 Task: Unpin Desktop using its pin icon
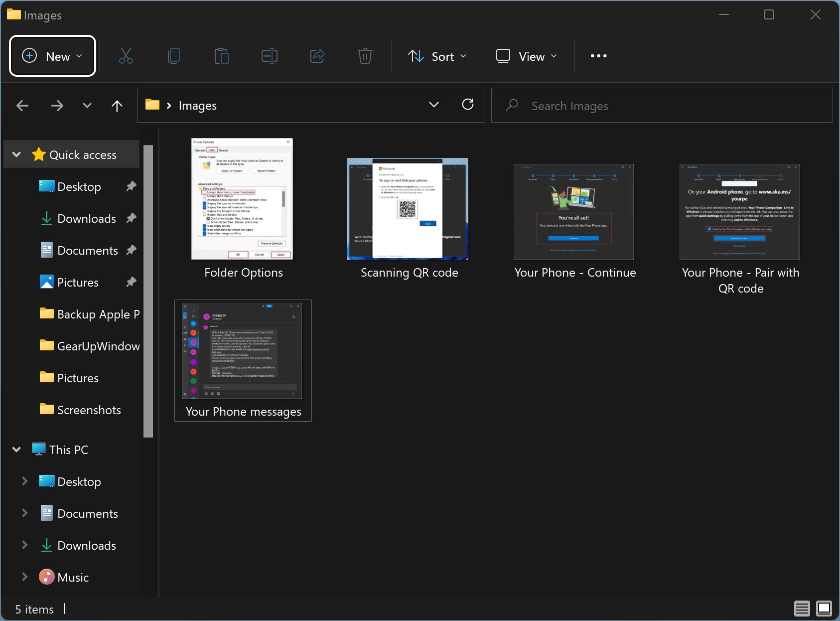[131, 186]
